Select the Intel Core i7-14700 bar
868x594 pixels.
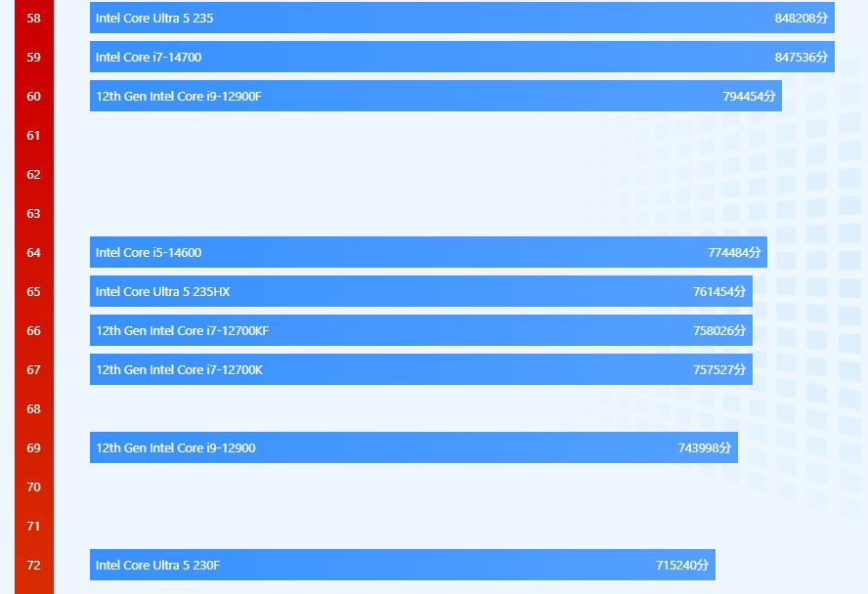point(462,57)
